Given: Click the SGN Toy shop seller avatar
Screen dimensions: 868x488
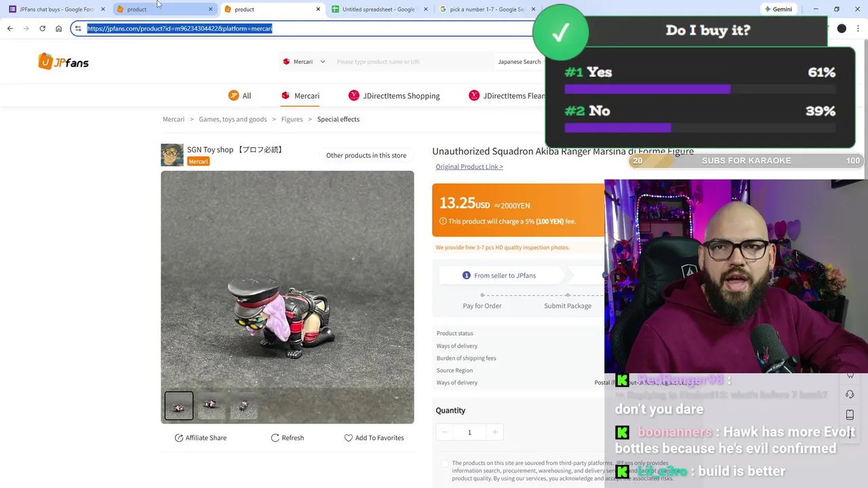Looking at the screenshot, I should click(x=172, y=155).
